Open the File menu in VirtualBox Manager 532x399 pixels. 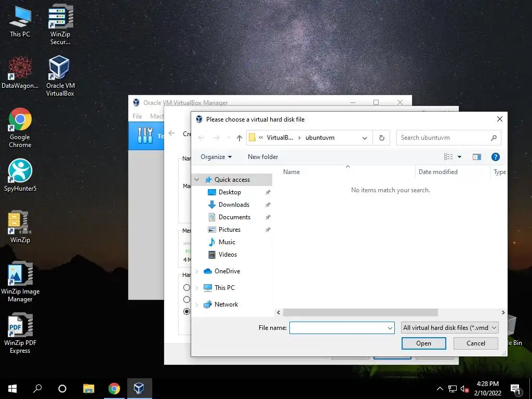[137, 116]
